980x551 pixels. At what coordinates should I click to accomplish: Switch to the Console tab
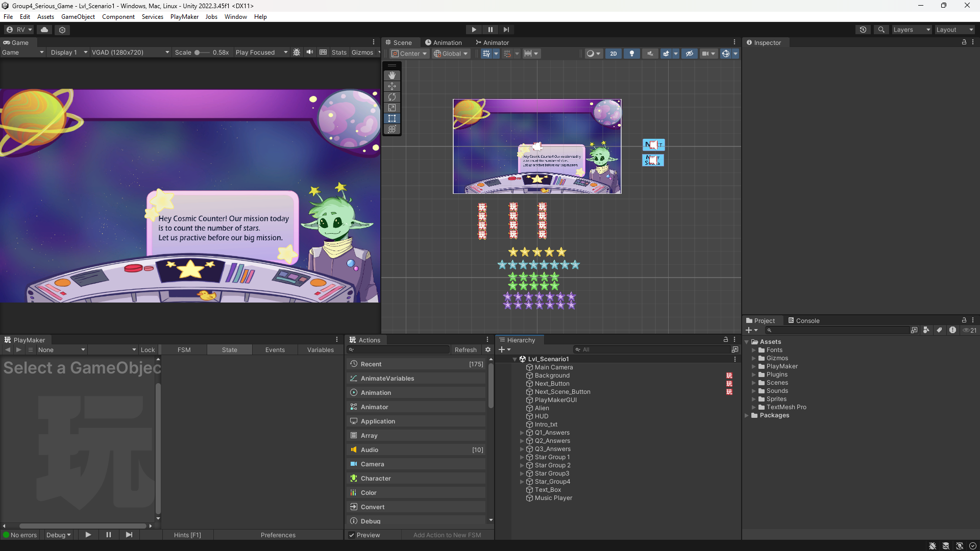coord(804,320)
